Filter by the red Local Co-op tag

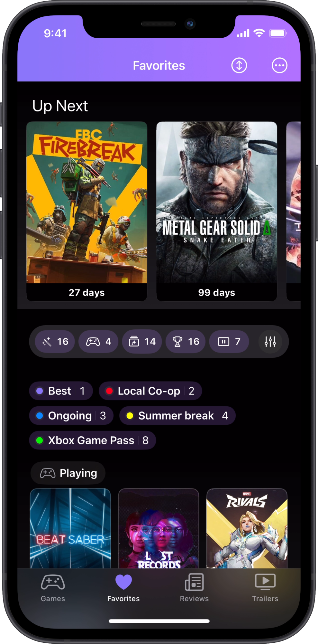coord(150,391)
